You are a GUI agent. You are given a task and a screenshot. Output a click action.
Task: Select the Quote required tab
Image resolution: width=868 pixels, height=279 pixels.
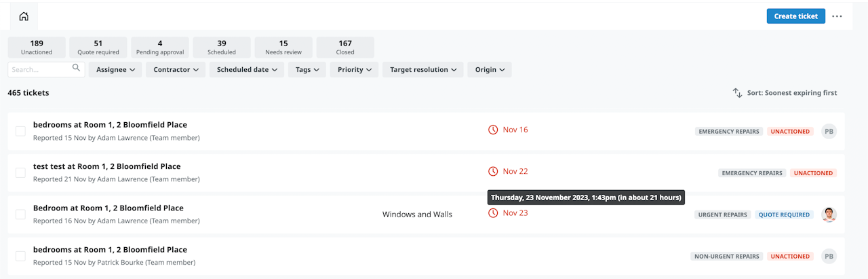pyautogui.click(x=98, y=47)
